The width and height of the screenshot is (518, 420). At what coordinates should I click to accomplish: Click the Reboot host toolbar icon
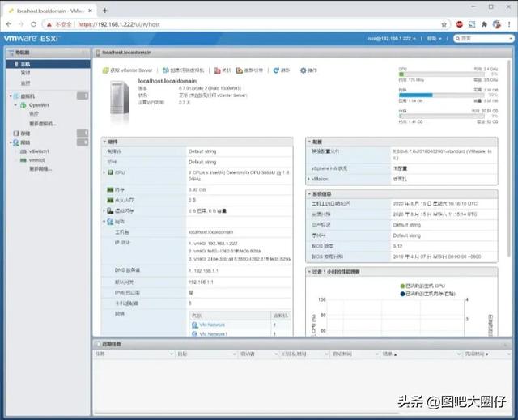(240, 70)
